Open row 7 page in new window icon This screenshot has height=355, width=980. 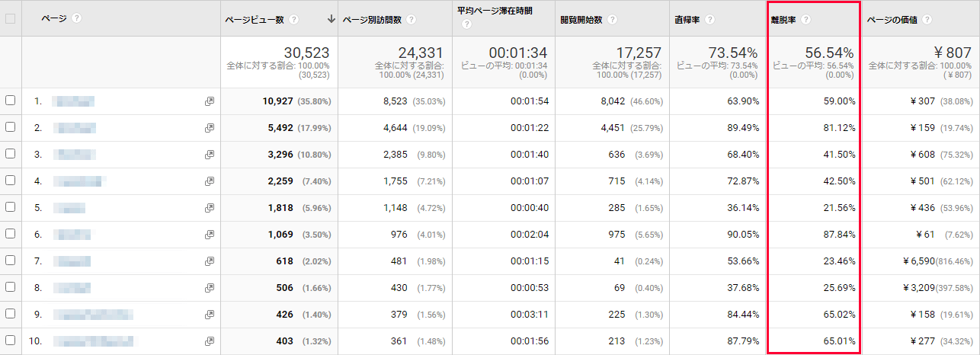click(210, 261)
